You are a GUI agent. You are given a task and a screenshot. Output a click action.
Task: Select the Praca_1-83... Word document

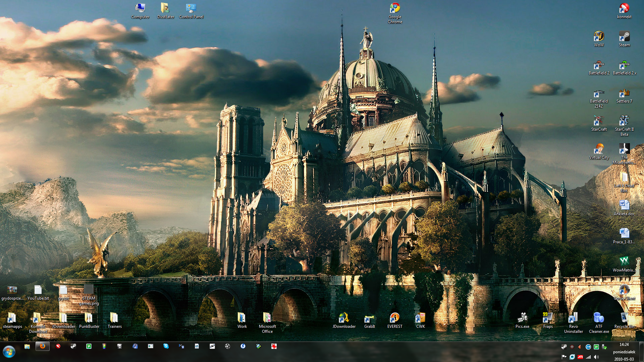tap(624, 236)
